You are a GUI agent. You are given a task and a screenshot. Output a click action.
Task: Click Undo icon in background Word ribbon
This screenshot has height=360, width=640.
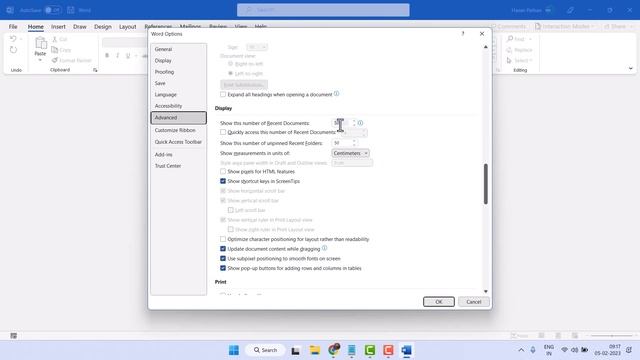point(13,39)
